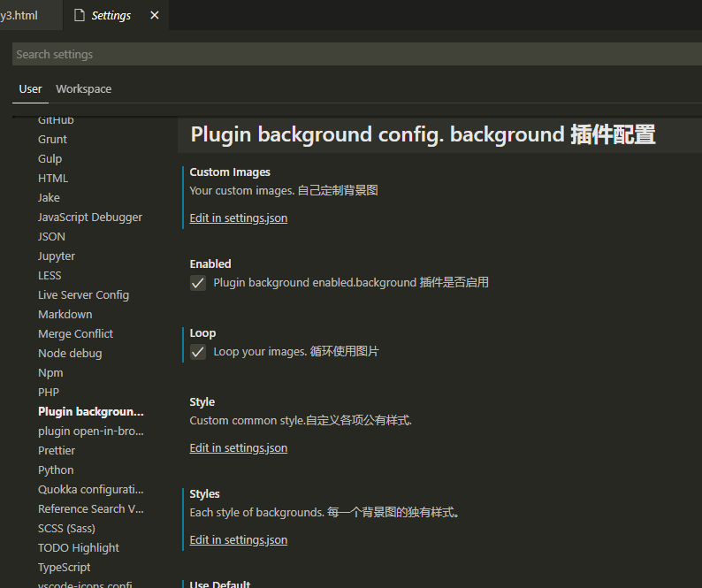Click the Enabled setting title

pyautogui.click(x=210, y=264)
